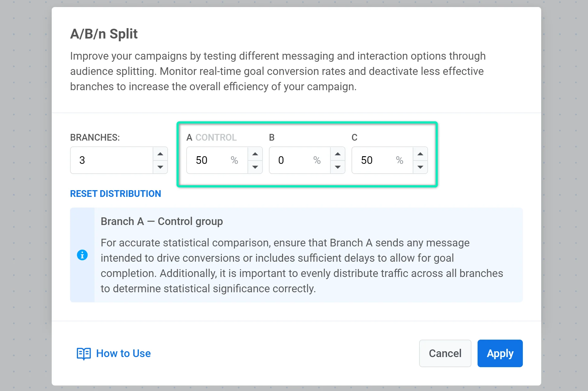
Task: Click the A/B/n Split dialog title
Action: click(x=104, y=34)
